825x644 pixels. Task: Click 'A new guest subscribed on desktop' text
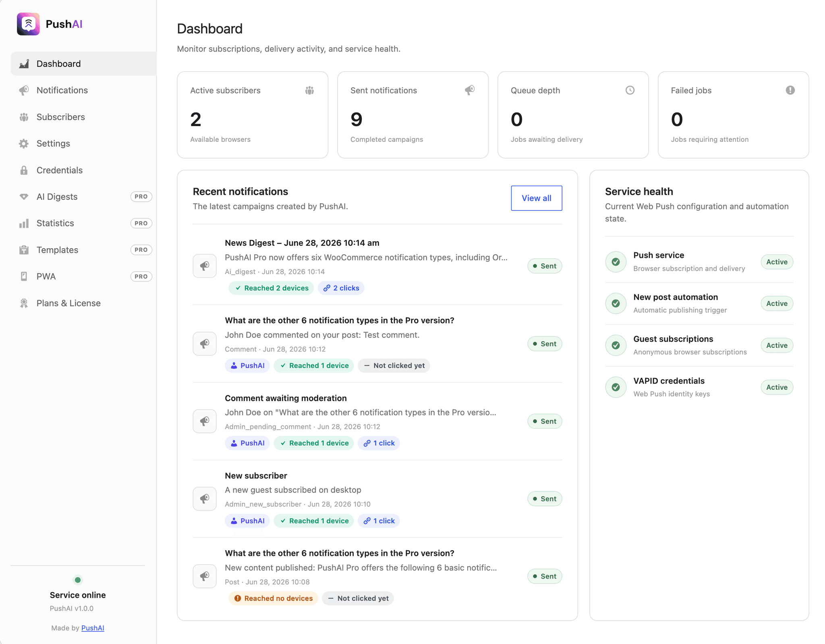click(293, 490)
